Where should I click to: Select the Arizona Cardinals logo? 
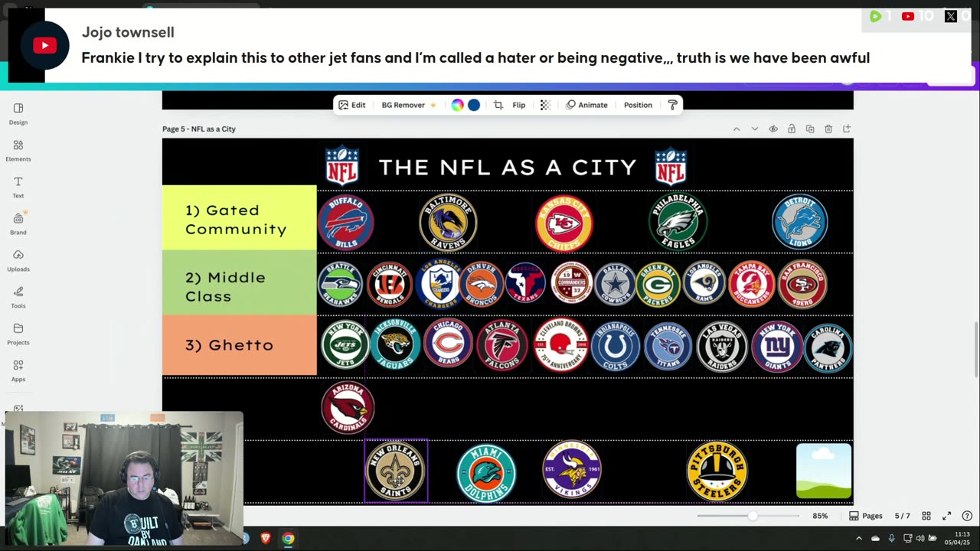tap(348, 407)
